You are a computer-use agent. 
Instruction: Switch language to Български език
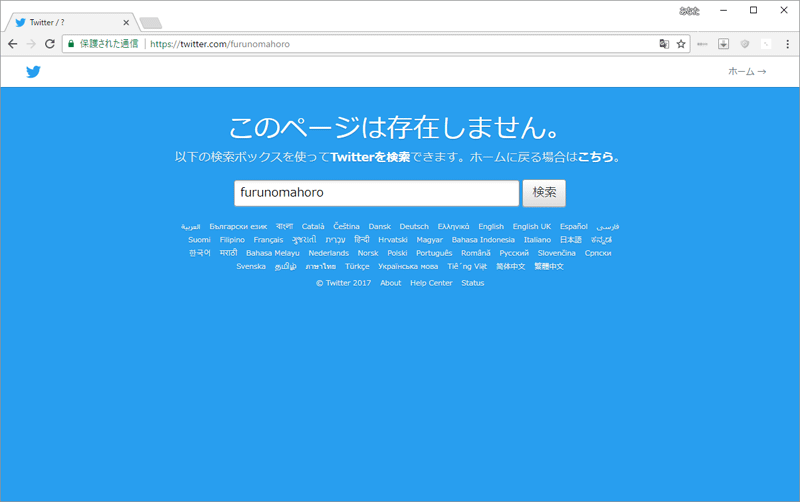click(238, 227)
